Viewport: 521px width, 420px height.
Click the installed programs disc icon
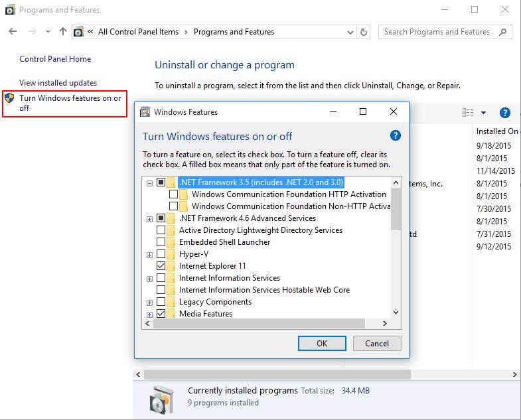[162, 399]
